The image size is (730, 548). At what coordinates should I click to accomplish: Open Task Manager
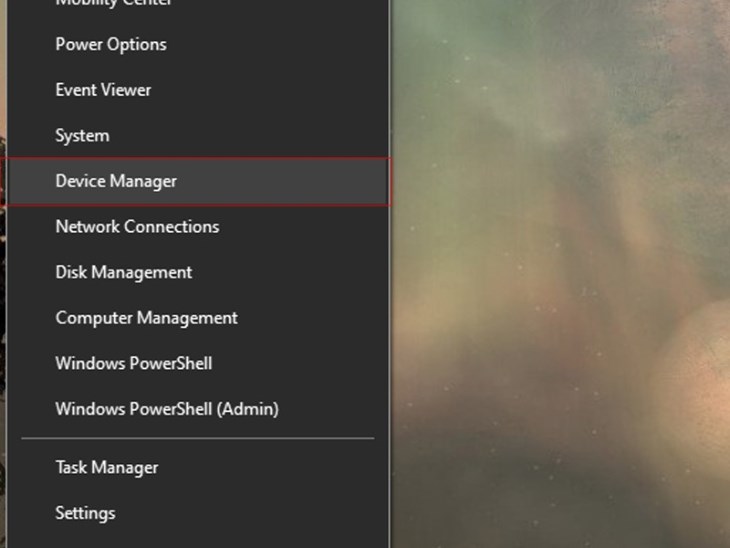(x=106, y=467)
